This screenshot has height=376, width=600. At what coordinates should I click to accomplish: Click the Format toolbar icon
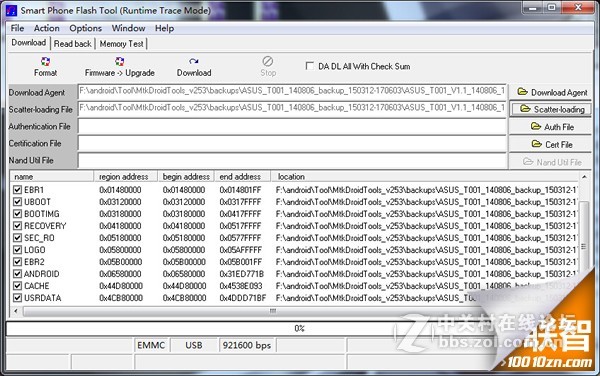(x=45, y=62)
